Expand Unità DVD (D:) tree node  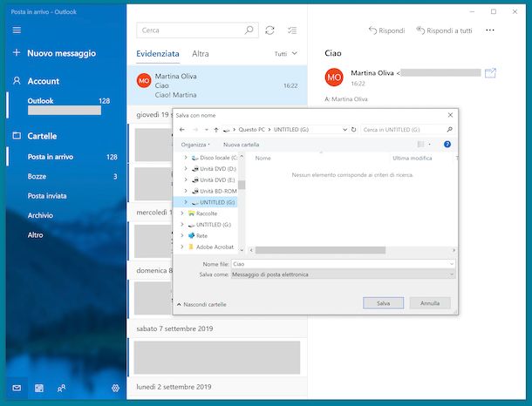[x=186, y=168]
